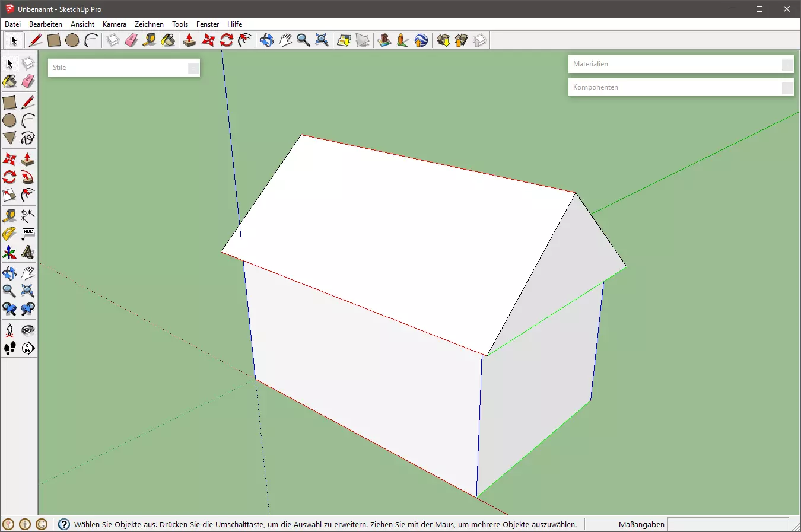Viewport: 801px width, 532px height.
Task: Select the Freehand drawing tool
Action: 27,139
